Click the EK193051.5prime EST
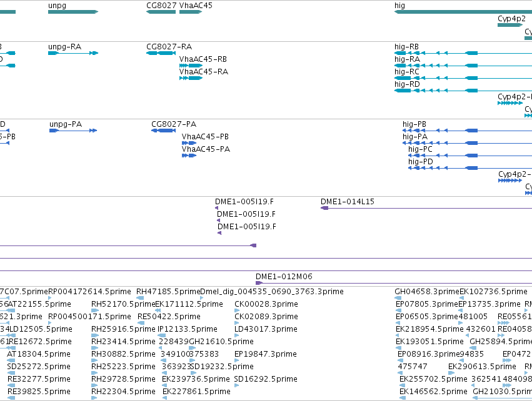The width and height of the screenshot is (532, 401). click(398, 348)
